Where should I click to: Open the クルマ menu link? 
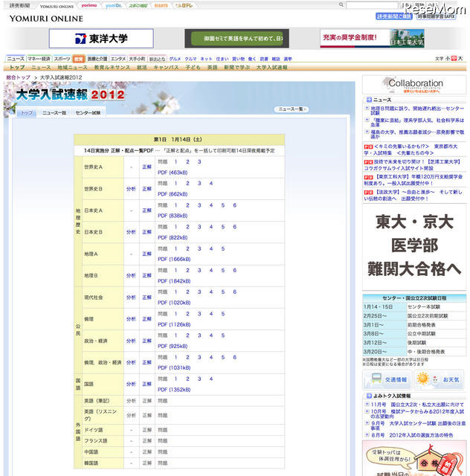pos(190,59)
